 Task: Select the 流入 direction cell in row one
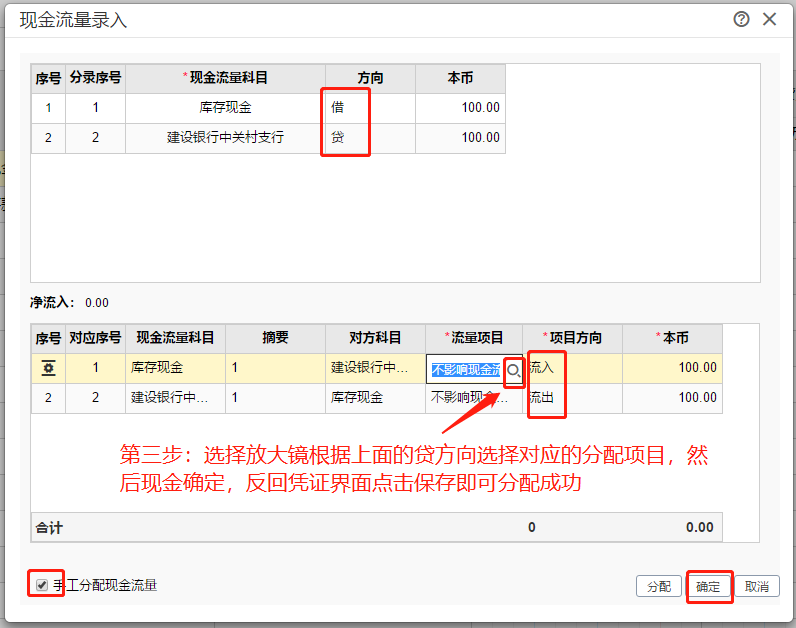572,368
